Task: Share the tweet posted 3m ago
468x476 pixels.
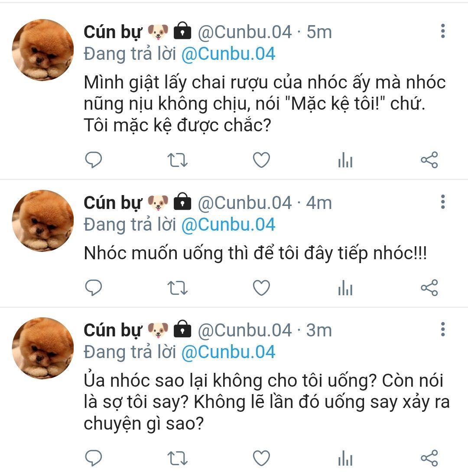Action: click(429, 458)
